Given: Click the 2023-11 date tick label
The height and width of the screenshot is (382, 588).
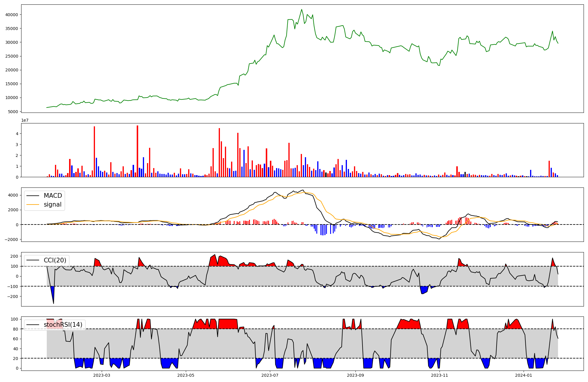Looking at the screenshot, I should click(440, 375).
